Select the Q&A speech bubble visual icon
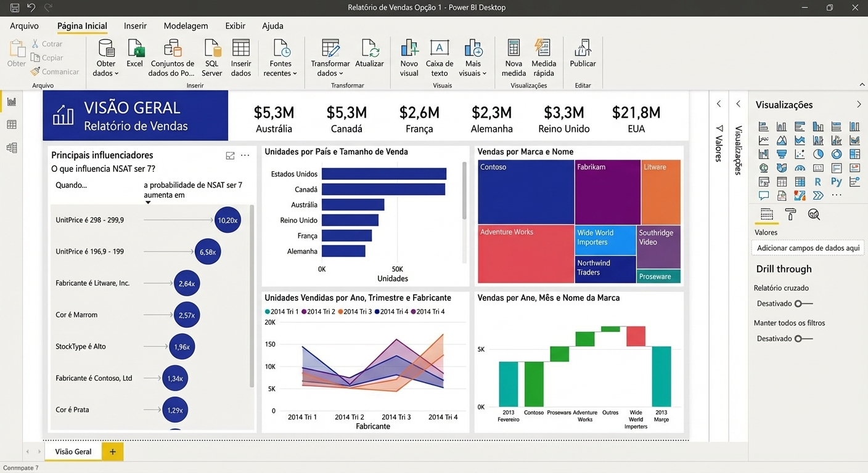Screen dimensions: 868x473 pos(764,196)
